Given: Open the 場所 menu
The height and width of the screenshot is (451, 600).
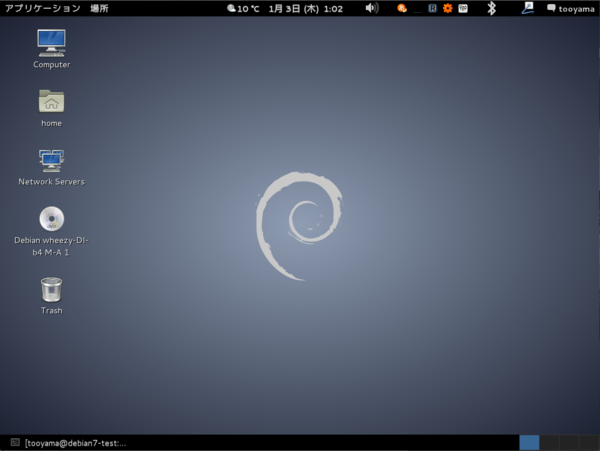Looking at the screenshot, I should pyautogui.click(x=99, y=8).
